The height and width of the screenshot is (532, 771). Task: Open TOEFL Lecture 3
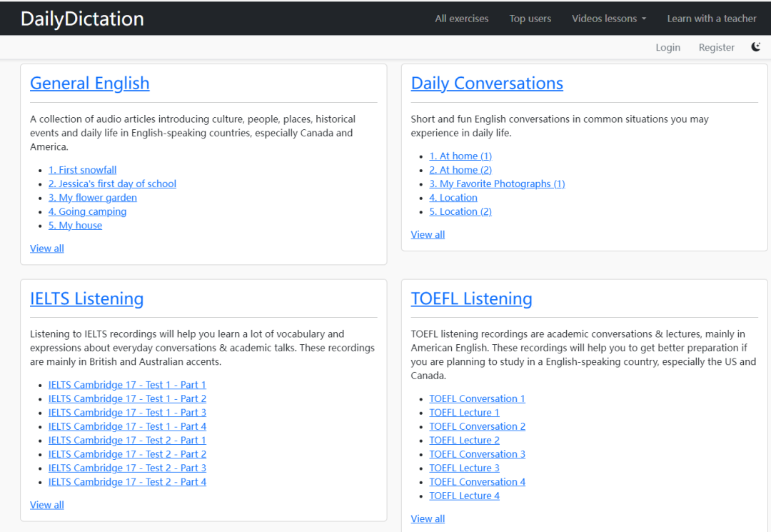pyautogui.click(x=464, y=468)
